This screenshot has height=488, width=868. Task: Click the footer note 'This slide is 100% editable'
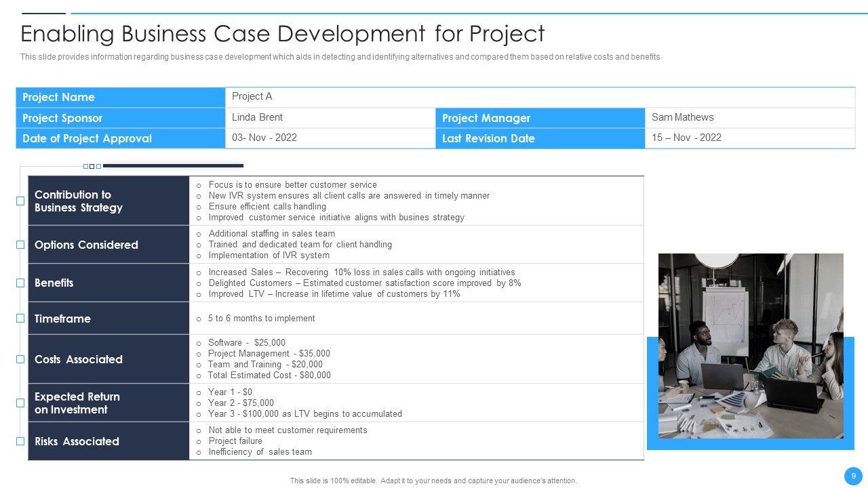pyautogui.click(x=433, y=481)
